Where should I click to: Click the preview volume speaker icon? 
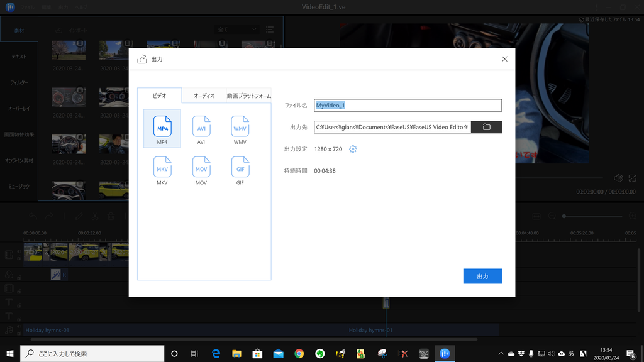coord(618,178)
